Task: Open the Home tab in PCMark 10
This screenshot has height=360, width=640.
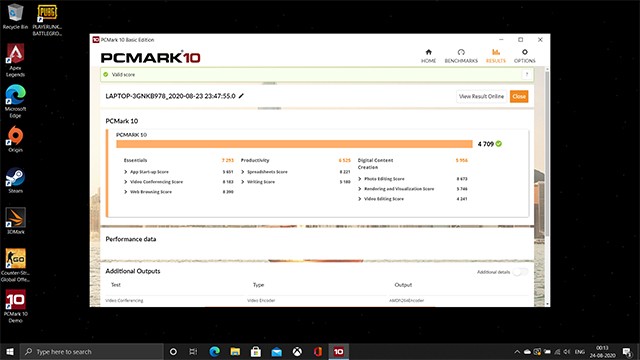Action: click(x=428, y=56)
